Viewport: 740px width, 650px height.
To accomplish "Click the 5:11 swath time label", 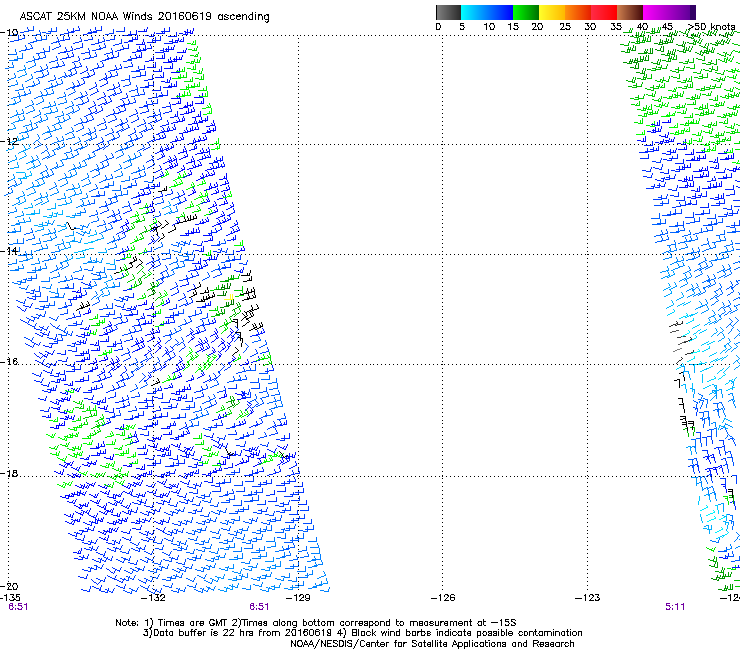I will coord(675,607).
